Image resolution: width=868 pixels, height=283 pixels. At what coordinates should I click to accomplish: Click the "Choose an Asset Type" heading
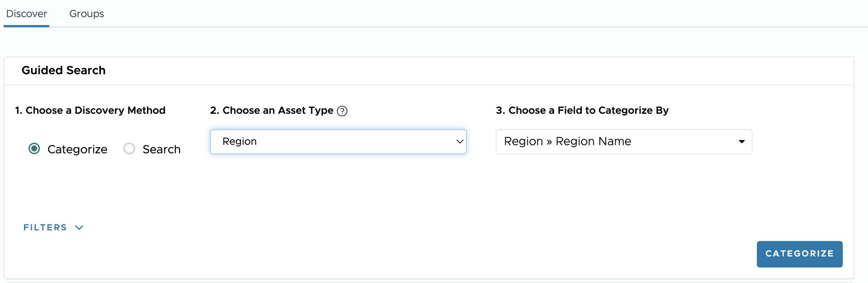[272, 111]
